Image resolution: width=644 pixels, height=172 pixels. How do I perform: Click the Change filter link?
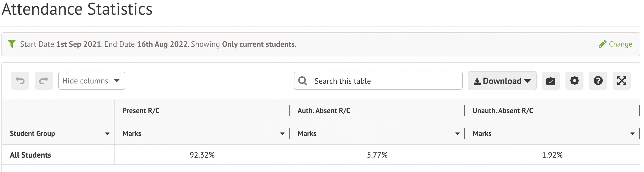pos(616,44)
